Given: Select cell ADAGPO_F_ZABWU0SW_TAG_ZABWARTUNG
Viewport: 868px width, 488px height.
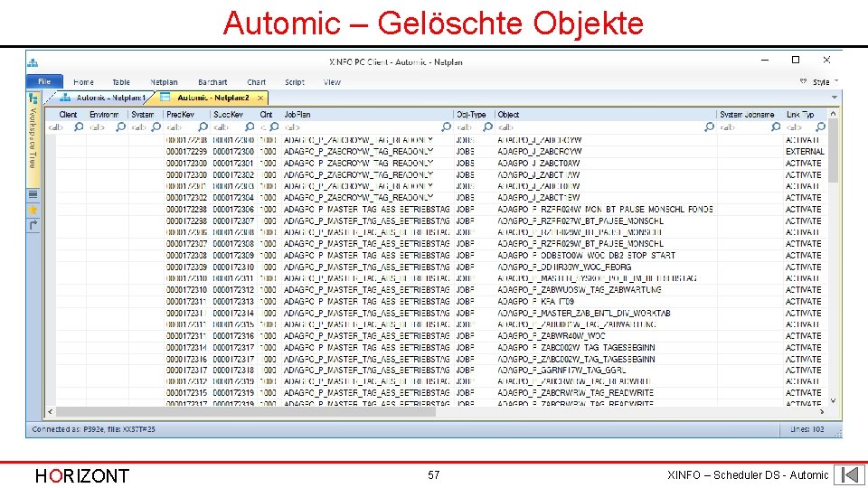Looking at the screenshot, I should tap(579, 290).
